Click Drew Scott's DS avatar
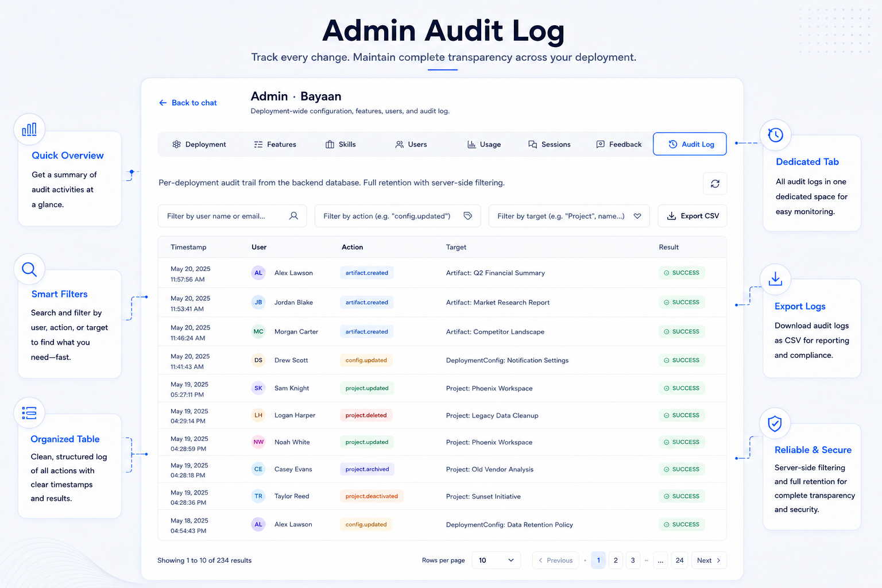The width and height of the screenshot is (882, 588). click(x=258, y=360)
